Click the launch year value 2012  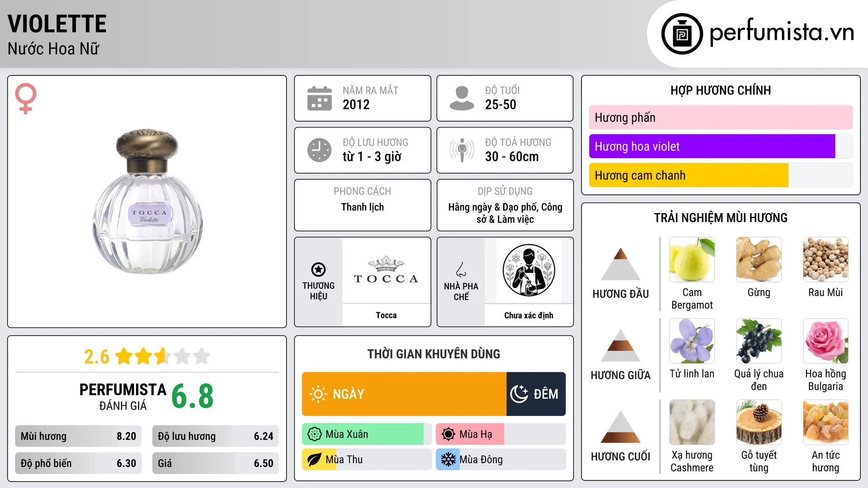point(356,105)
